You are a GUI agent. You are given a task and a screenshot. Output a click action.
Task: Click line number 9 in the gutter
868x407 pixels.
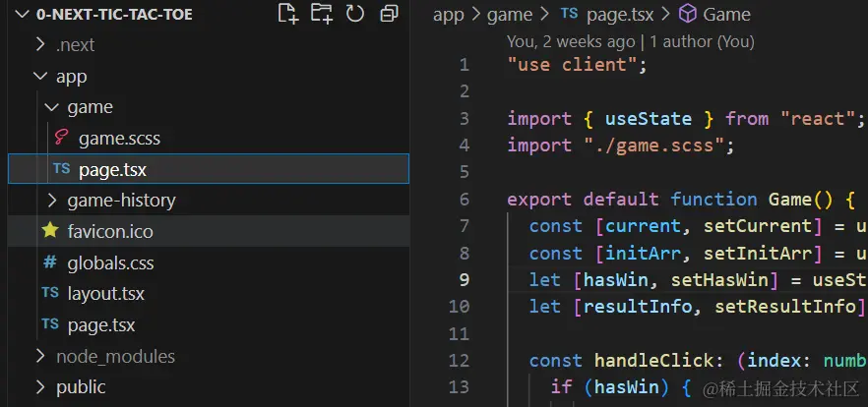tap(464, 280)
